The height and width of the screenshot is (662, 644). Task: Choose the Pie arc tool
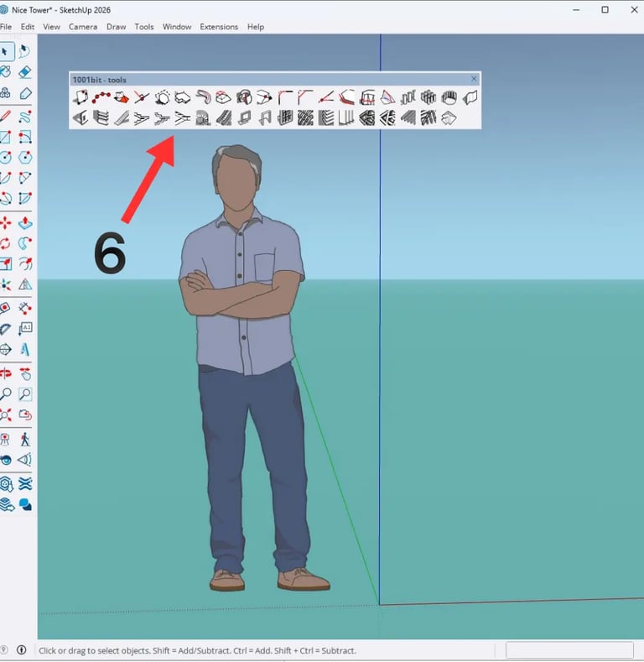tap(25, 198)
